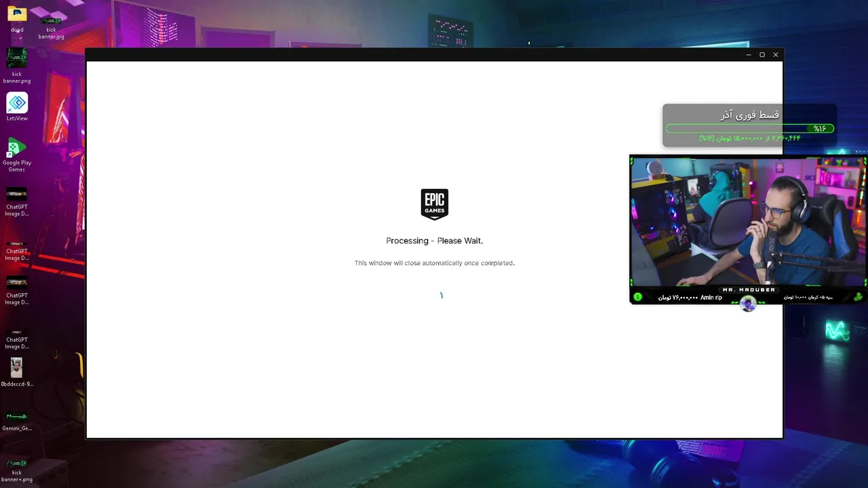Maximize the Epic Games window

tap(762, 54)
